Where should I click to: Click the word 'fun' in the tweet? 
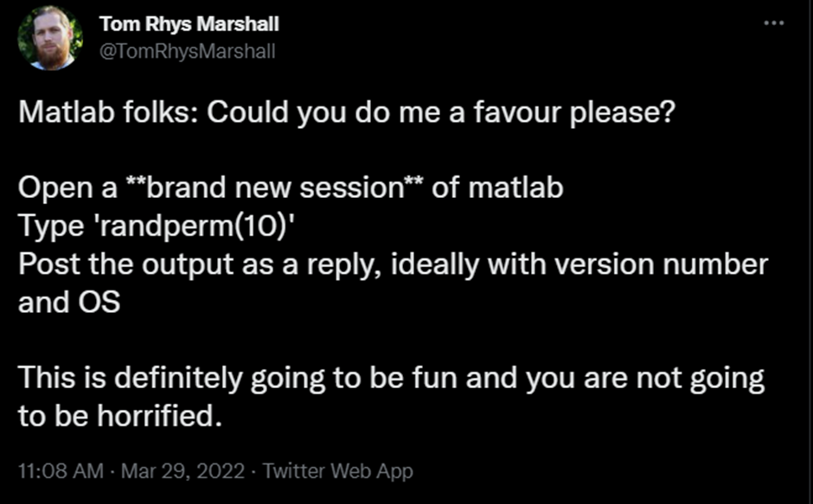[468, 378]
